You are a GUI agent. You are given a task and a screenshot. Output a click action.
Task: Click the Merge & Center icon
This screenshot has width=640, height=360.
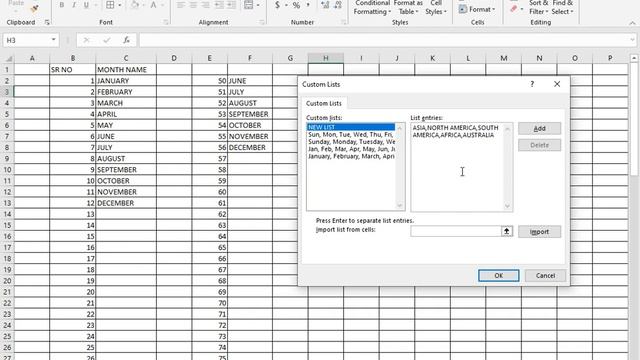pos(248,5)
